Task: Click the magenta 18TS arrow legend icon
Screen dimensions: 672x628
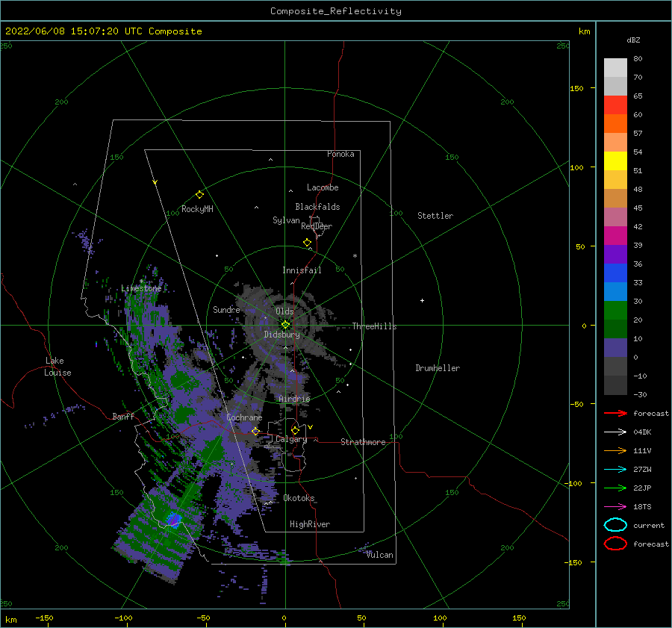Action: pos(615,507)
